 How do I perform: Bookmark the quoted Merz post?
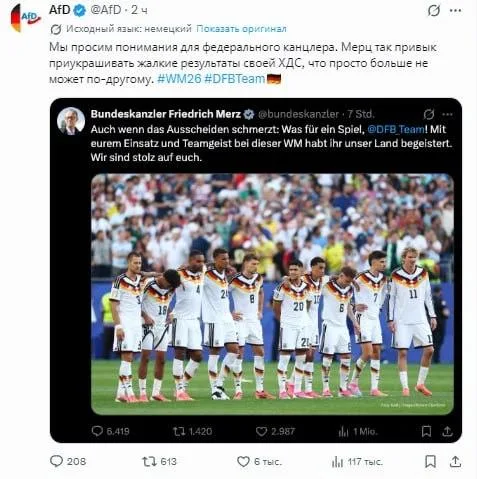(426, 431)
